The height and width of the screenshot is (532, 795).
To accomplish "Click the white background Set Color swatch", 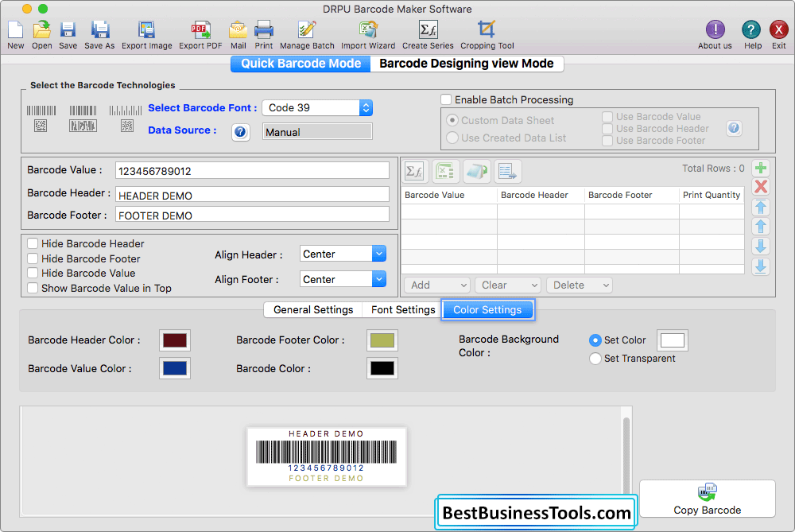I will coord(673,340).
